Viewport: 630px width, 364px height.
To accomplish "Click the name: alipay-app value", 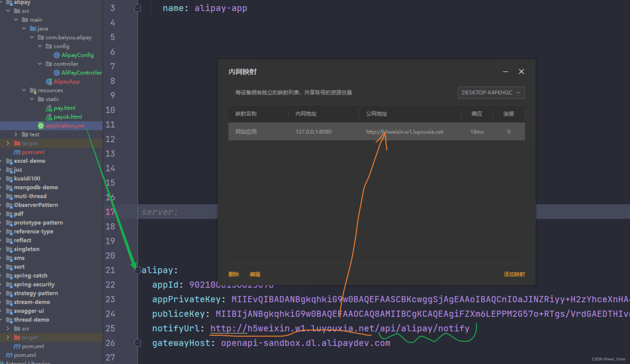I will click(x=220, y=8).
